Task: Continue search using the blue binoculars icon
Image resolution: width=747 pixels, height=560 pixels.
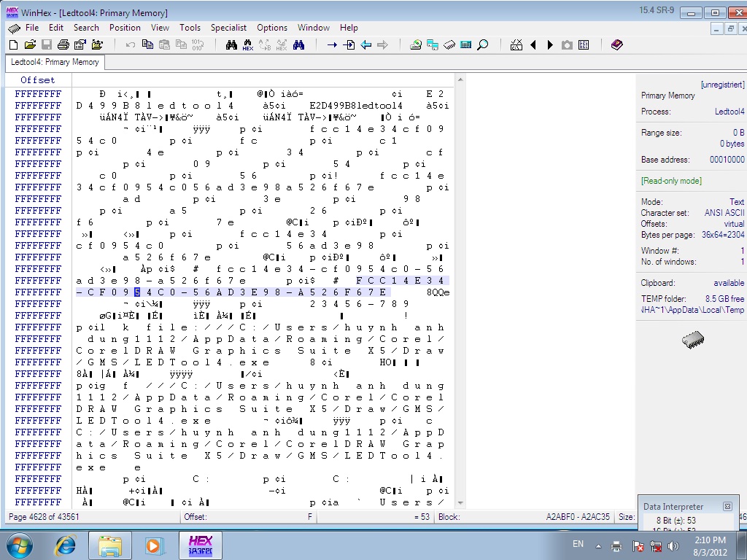Action: tap(298, 44)
